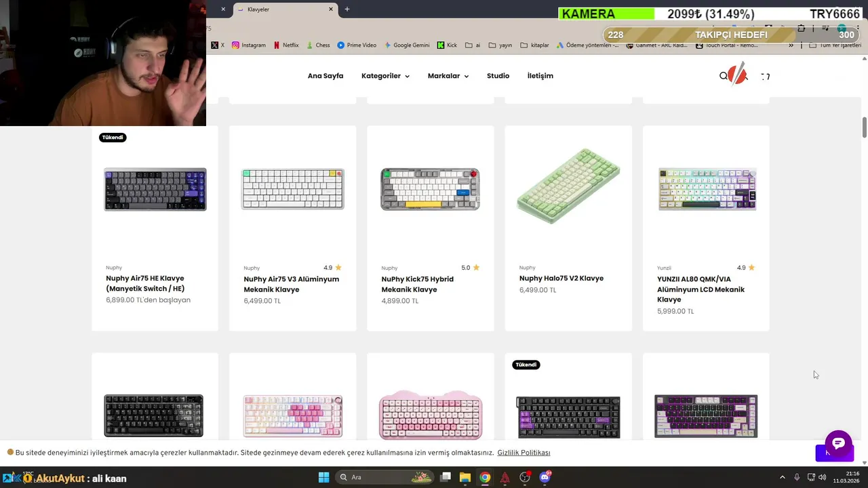Show more bookmarks with the overflow chevron
This screenshot has width=868, height=488.
[x=791, y=45]
